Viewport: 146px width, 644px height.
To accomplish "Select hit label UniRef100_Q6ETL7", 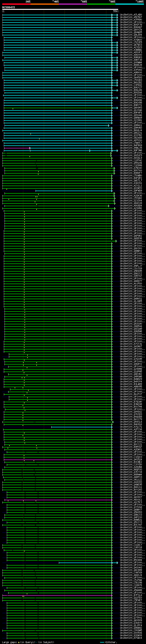I will point(131,180).
